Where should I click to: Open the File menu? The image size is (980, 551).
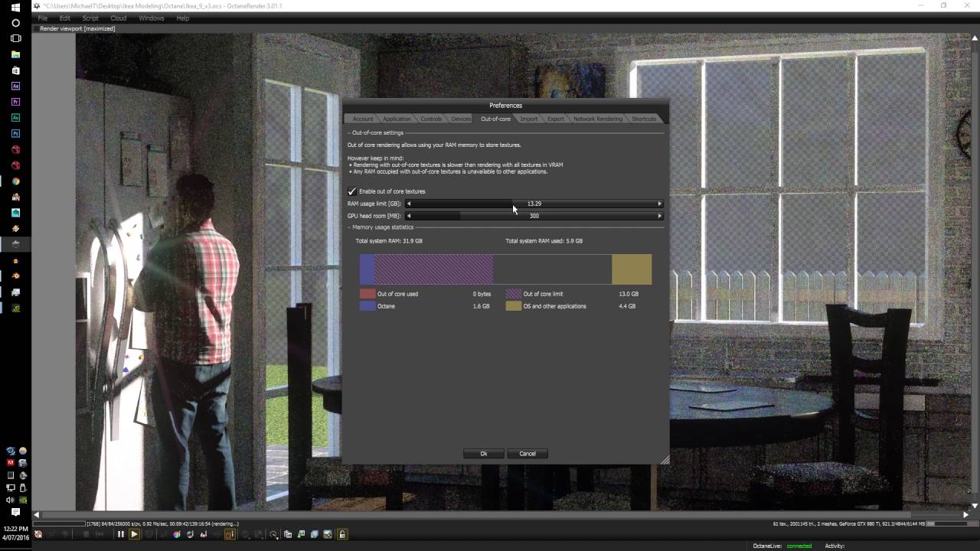pos(42,18)
